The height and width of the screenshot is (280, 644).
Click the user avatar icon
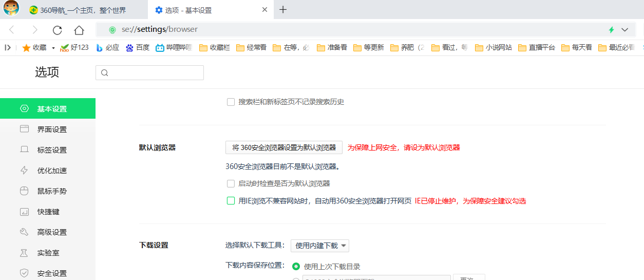[x=11, y=9]
